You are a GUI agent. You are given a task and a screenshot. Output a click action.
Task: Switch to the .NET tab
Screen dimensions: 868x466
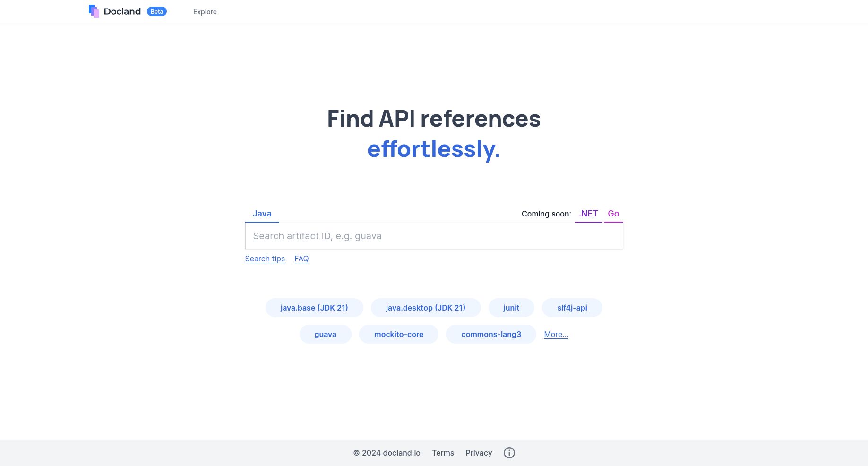pos(588,214)
